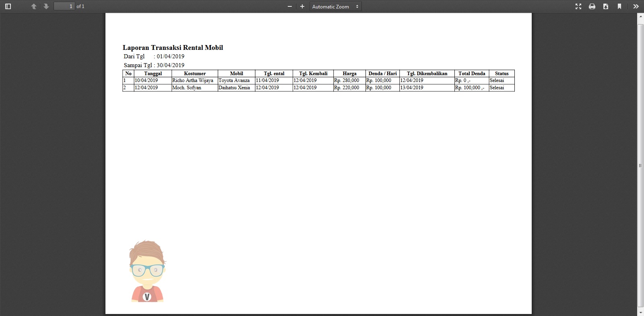The height and width of the screenshot is (316, 644).
Task: Click the Tgl. Dikembalikan column header
Action: pyautogui.click(x=427, y=74)
